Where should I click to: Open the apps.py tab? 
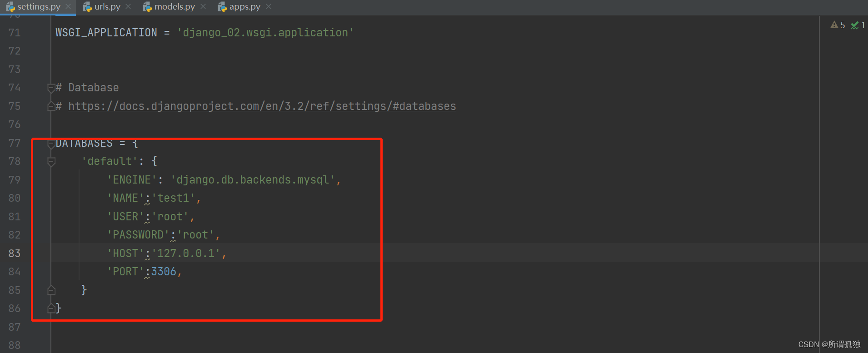(x=244, y=7)
